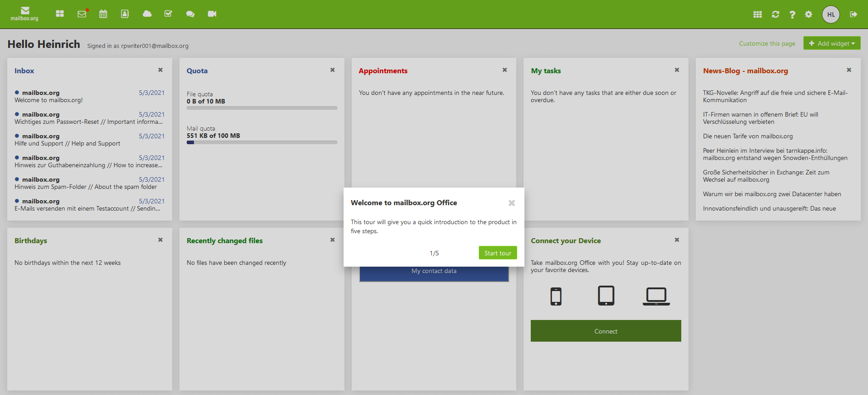Open Wichtiges zum Passwort-Reset email
The width and height of the screenshot is (868, 395).
[x=90, y=118]
